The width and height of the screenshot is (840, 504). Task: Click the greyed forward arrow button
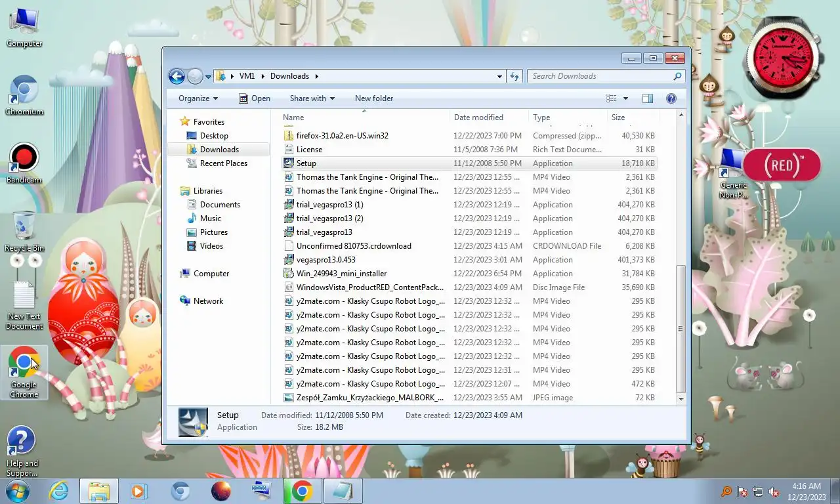point(195,76)
